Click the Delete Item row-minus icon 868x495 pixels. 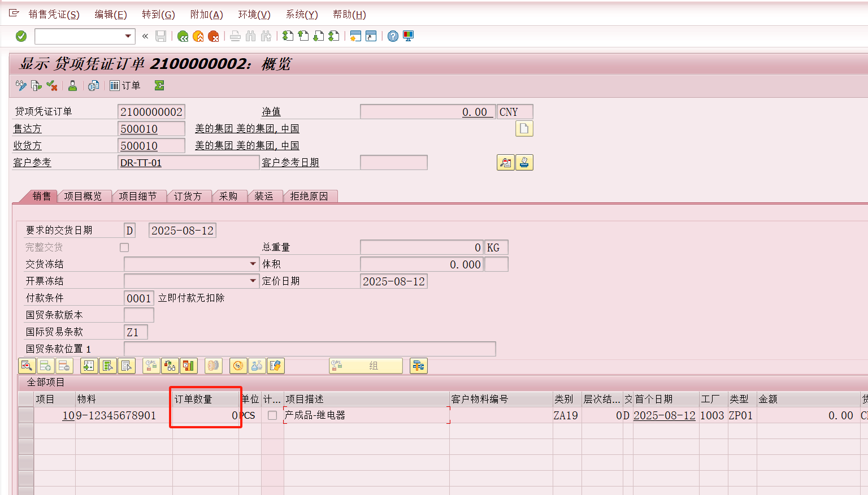(64, 366)
